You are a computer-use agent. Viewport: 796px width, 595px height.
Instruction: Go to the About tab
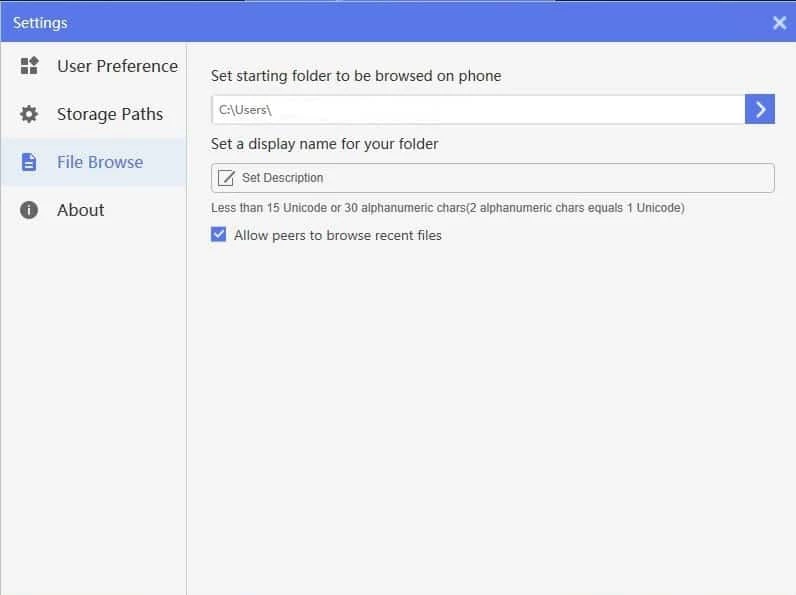tap(81, 210)
